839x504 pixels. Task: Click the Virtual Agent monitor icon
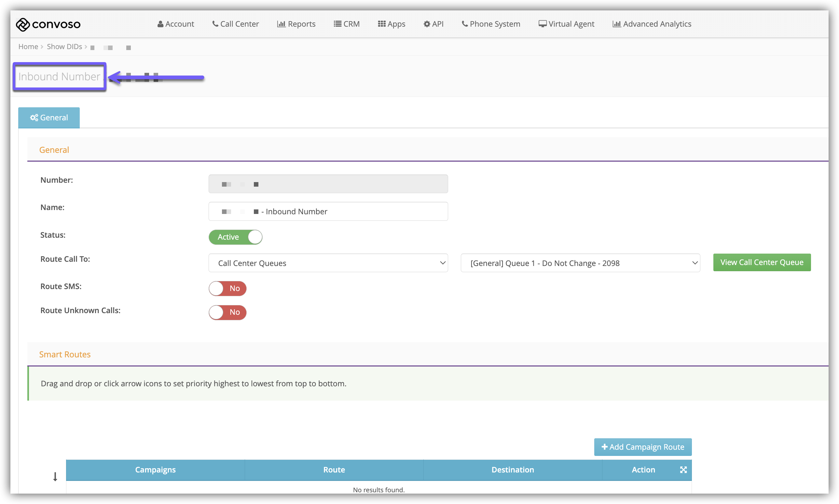(x=542, y=24)
